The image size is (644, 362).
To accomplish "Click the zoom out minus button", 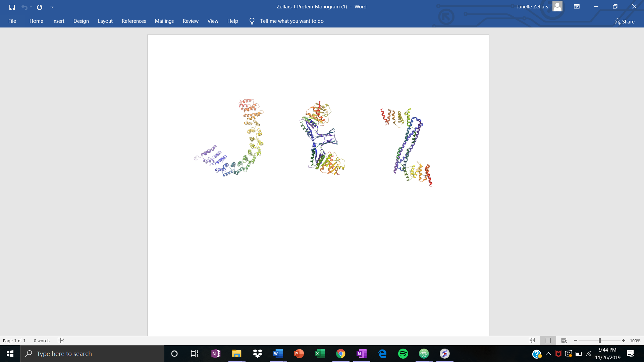I will pos(576,341).
